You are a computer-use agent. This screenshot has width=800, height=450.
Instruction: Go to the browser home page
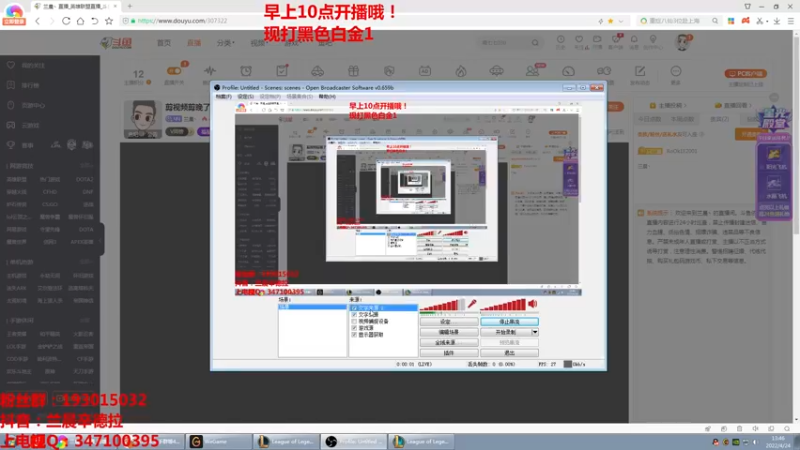[80, 21]
